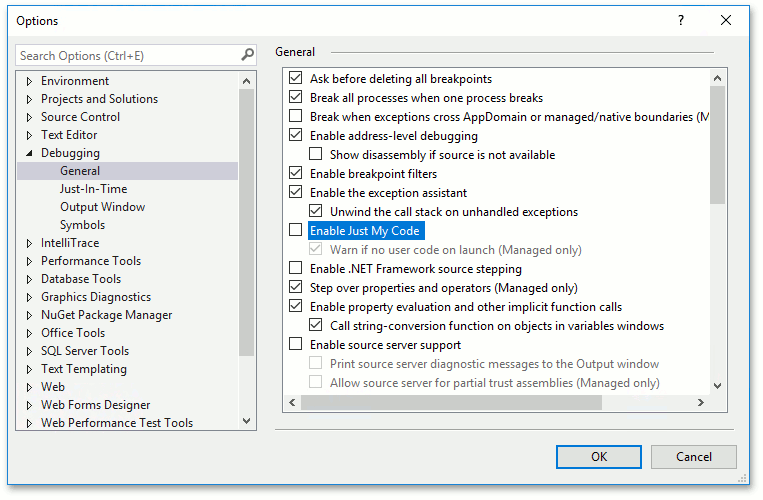Collapse the Debugging node
The height and width of the screenshot is (500, 763).
point(29,153)
